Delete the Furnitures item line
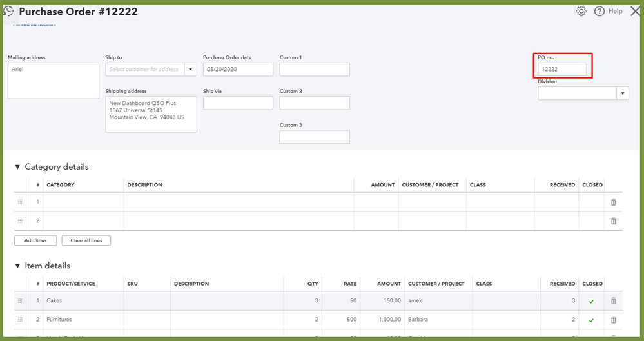 tap(613, 320)
